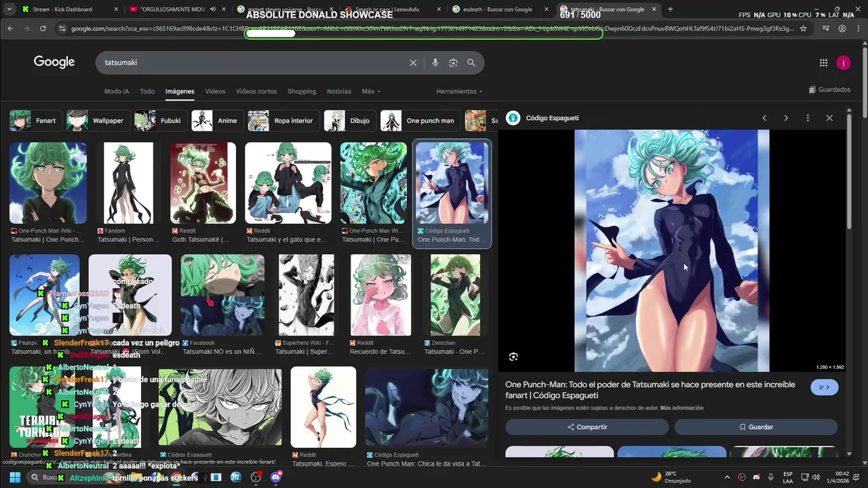Screen dimensions: 868x488
Task: Click the Compartir share button
Action: [587, 427]
